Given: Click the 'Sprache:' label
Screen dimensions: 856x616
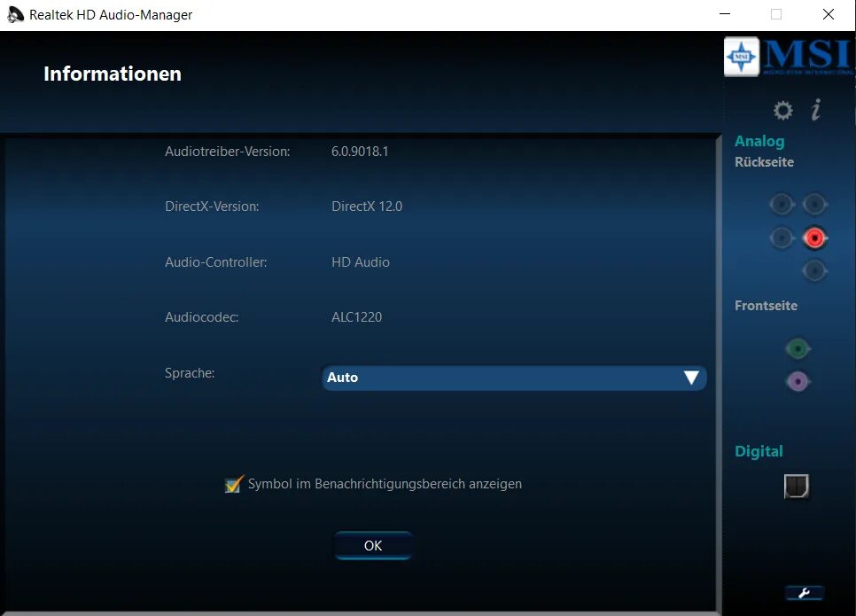Looking at the screenshot, I should 190,373.
